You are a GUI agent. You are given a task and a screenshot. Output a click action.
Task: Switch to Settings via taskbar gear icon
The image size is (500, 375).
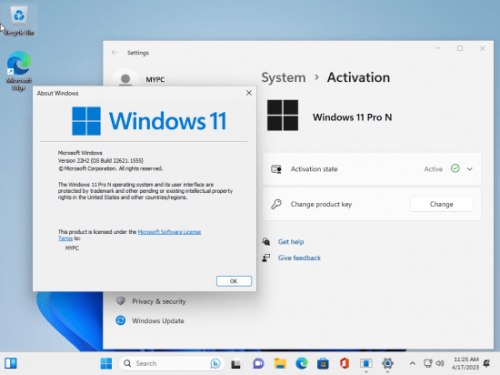[387, 363]
